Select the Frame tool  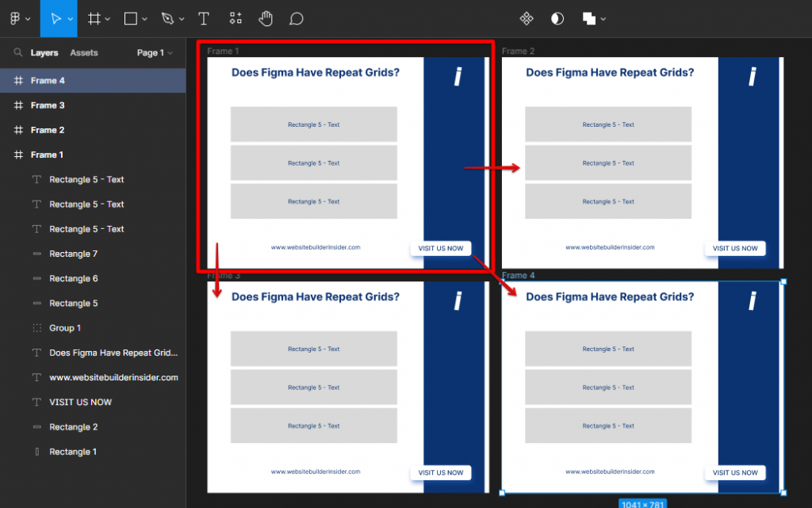pyautogui.click(x=96, y=18)
